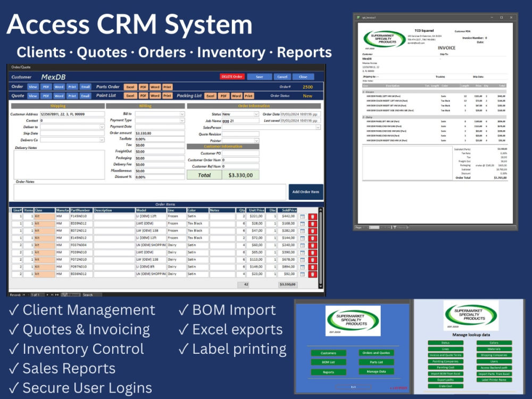Click the Customer PO field
This screenshot has height=399, width=532.
point(240,153)
